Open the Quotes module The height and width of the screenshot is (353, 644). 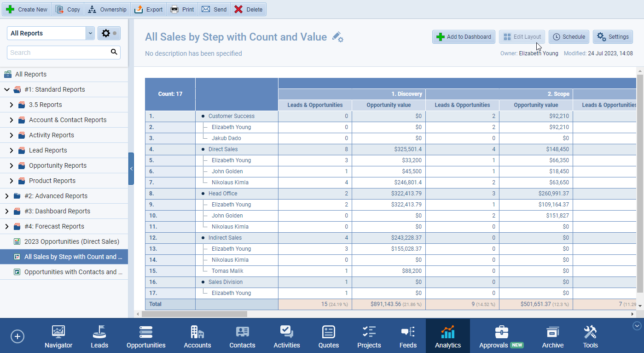(328, 336)
